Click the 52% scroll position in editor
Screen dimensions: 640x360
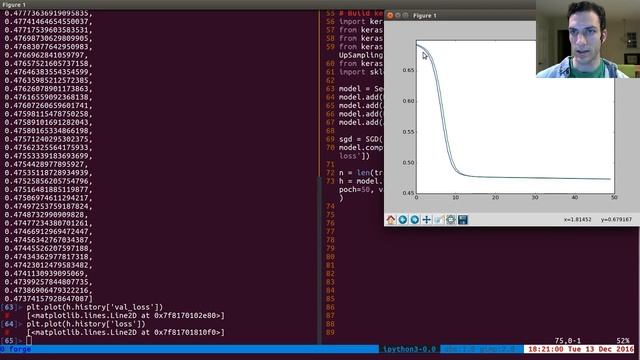tap(623, 340)
